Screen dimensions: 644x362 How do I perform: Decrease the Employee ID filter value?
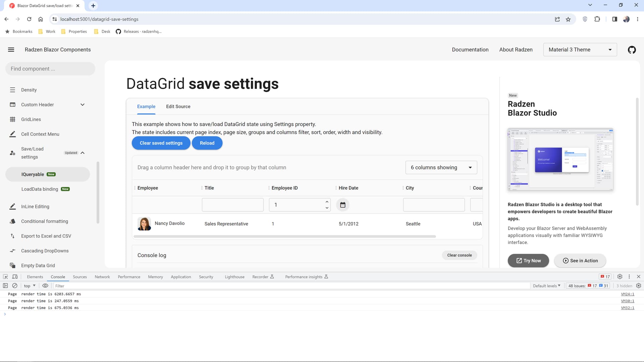click(x=327, y=208)
